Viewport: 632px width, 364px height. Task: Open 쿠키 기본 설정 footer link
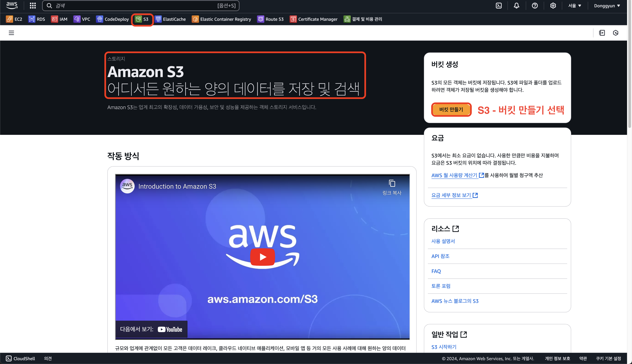tap(609, 358)
